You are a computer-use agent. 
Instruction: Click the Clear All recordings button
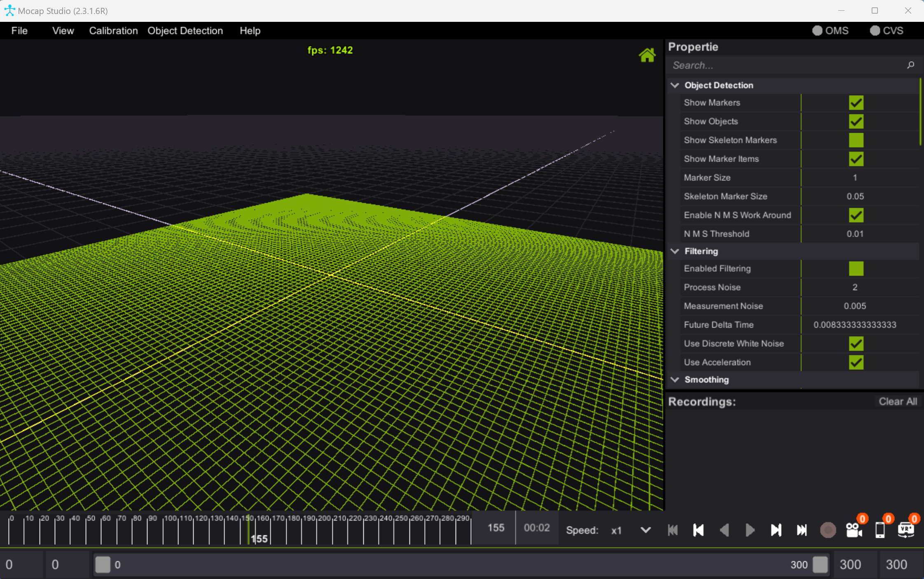click(x=897, y=401)
